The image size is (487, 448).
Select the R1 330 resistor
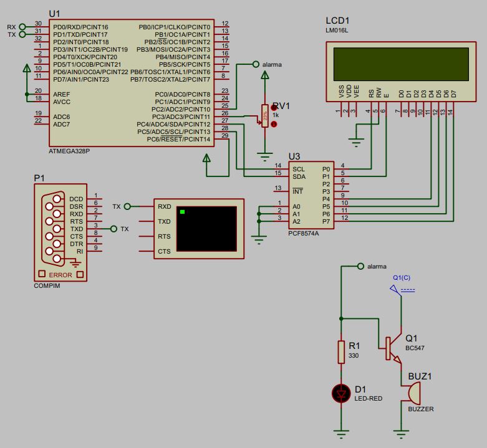341,352
